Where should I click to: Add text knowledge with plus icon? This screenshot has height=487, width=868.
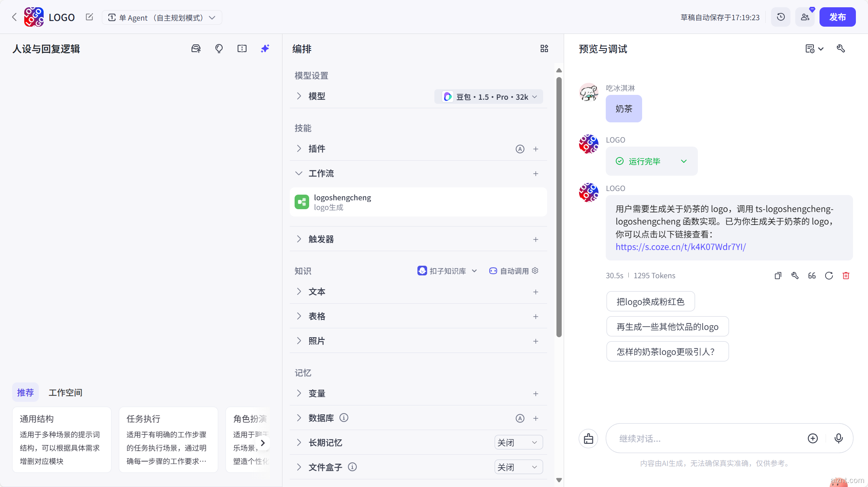[536, 292]
